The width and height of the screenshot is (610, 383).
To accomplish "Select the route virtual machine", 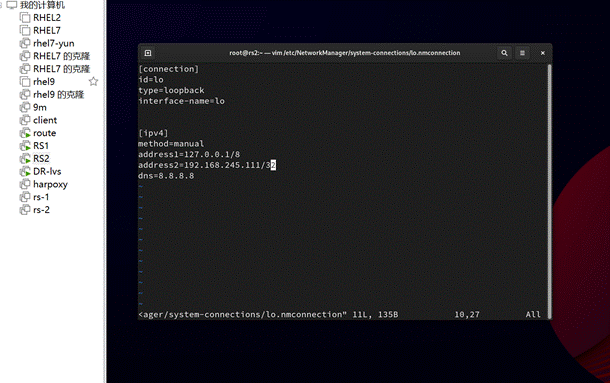I will click(45, 133).
